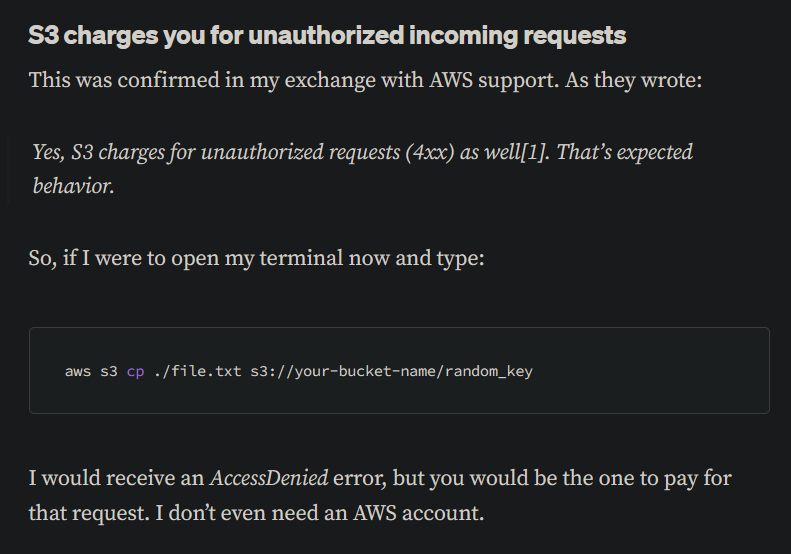Click the italic AccessDenied text
791x554 pixels.
(x=269, y=478)
